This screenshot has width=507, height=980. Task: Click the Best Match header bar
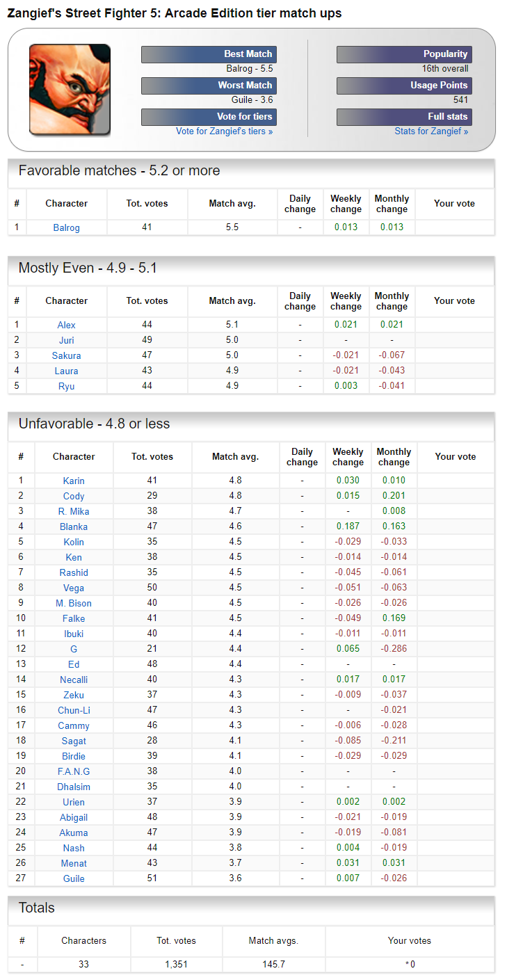(x=209, y=54)
